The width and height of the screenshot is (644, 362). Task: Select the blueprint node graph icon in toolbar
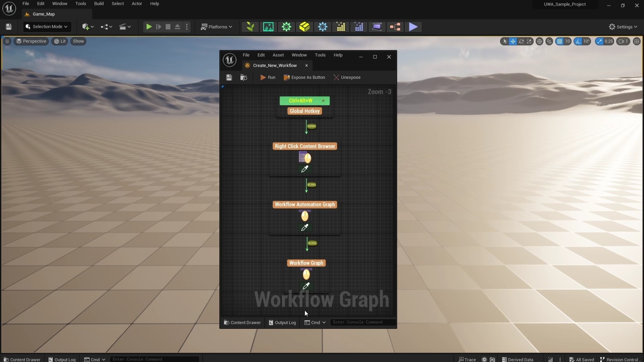[395, 27]
